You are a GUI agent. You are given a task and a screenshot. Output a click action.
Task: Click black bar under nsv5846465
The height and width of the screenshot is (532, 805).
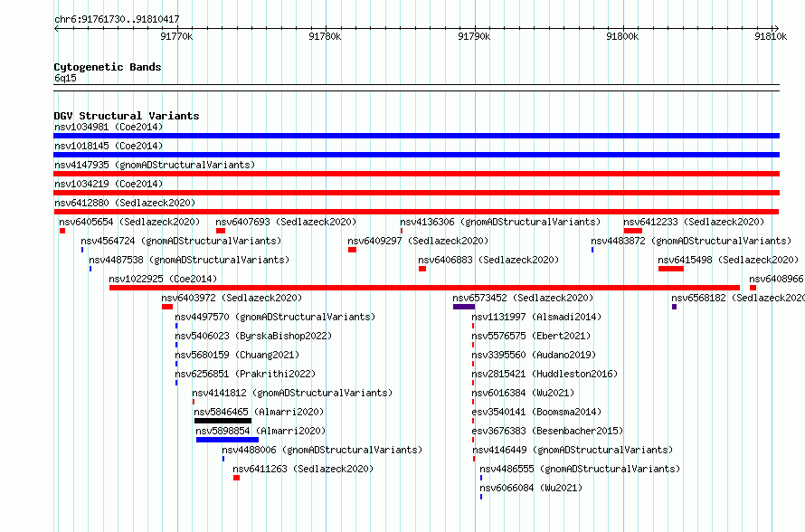223,421
